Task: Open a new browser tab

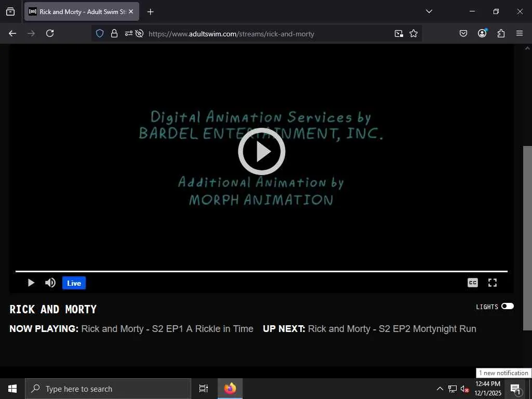Action: click(150, 12)
